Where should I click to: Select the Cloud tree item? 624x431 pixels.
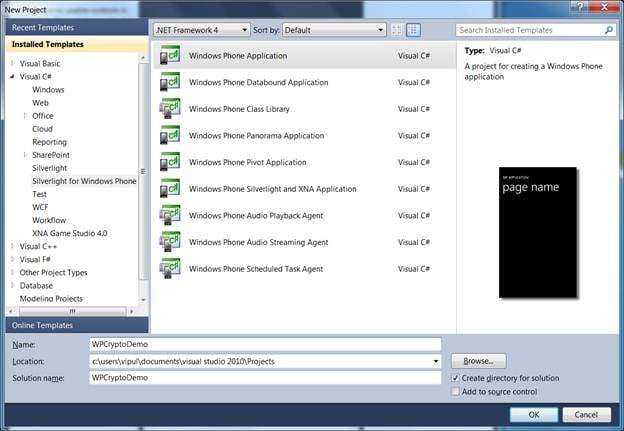coord(42,129)
